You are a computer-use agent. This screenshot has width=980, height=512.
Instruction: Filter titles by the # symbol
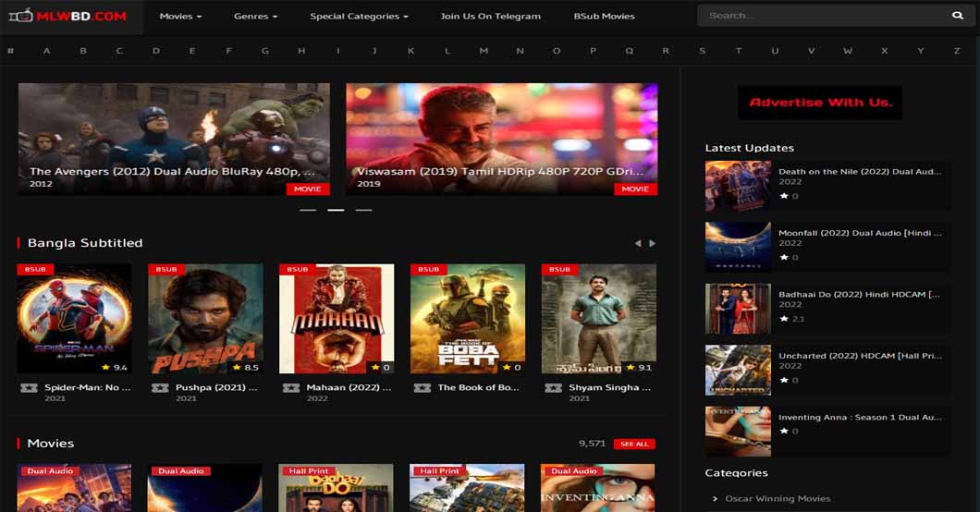[x=10, y=51]
